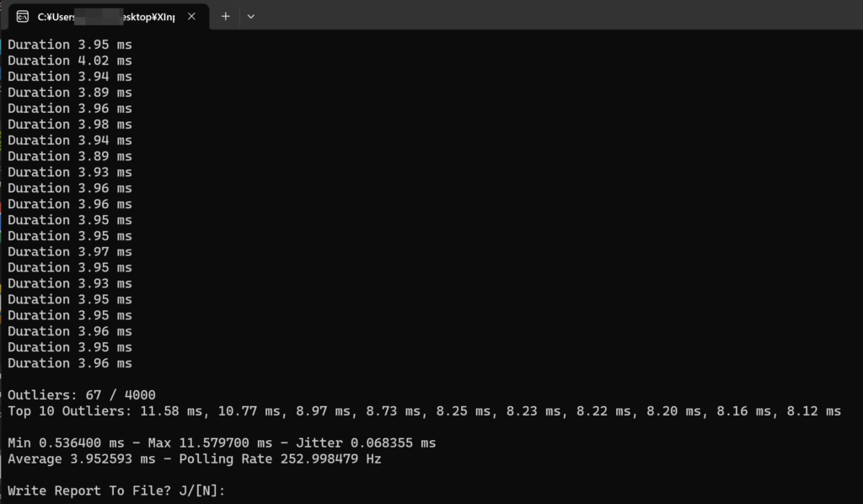Click the terminal icon on the tab

[x=23, y=16]
